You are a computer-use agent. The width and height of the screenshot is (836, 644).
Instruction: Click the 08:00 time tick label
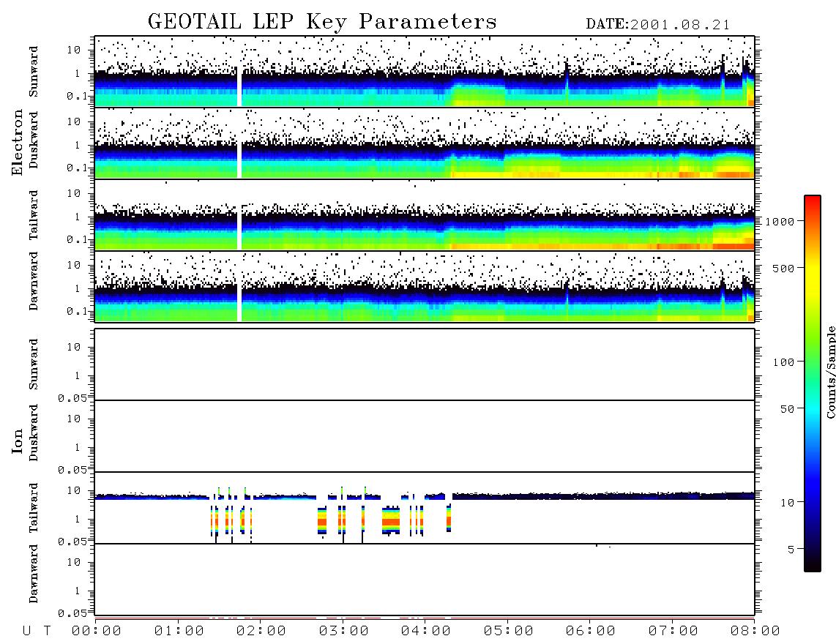755,632
